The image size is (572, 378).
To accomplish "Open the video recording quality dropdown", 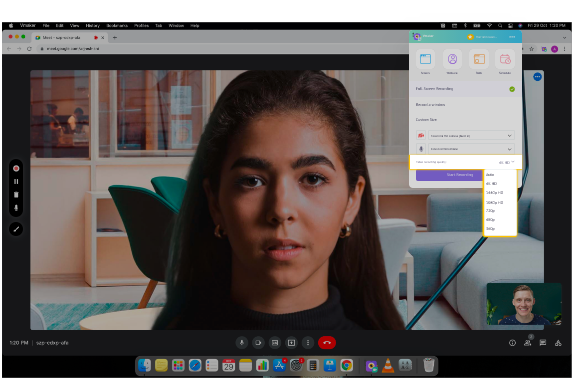I will click(x=465, y=162).
